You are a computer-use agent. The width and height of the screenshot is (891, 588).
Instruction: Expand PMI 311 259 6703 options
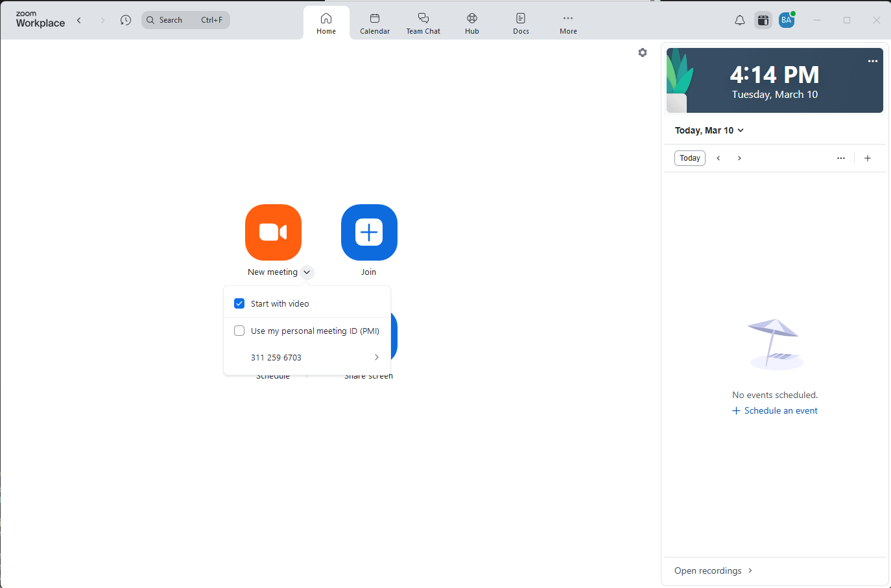376,357
